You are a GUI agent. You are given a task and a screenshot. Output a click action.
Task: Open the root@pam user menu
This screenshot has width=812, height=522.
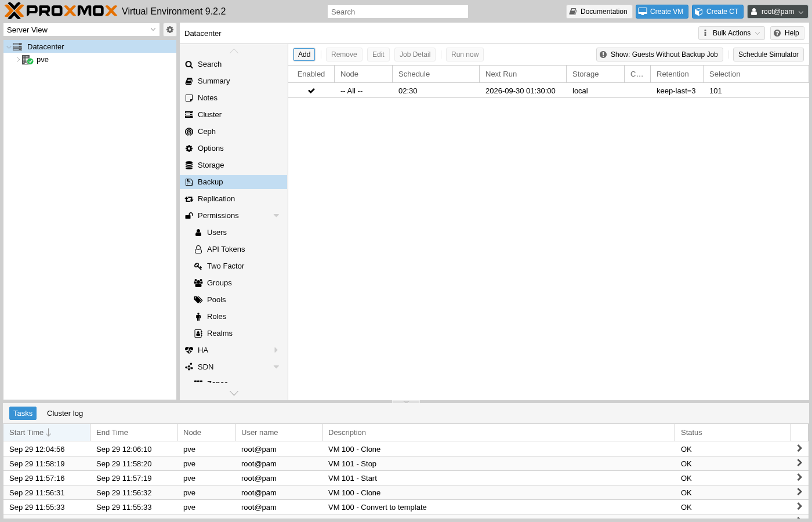(777, 12)
